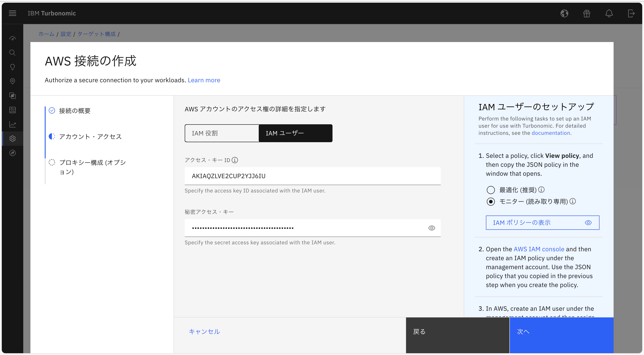Open the dashboard gauge sidebar icon
Image resolution: width=644 pixels, height=355 pixels.
pos(13,38)
